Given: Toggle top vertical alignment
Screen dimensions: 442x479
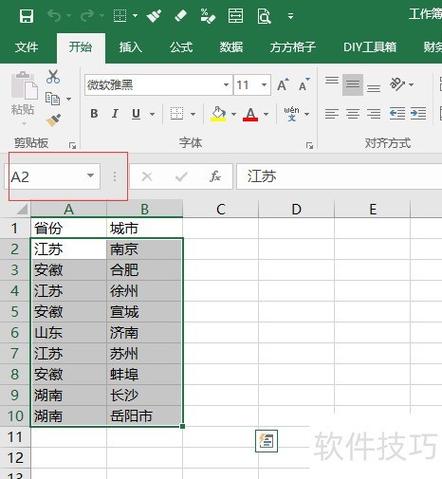Looking at the screenshot, I should (332, 81).
